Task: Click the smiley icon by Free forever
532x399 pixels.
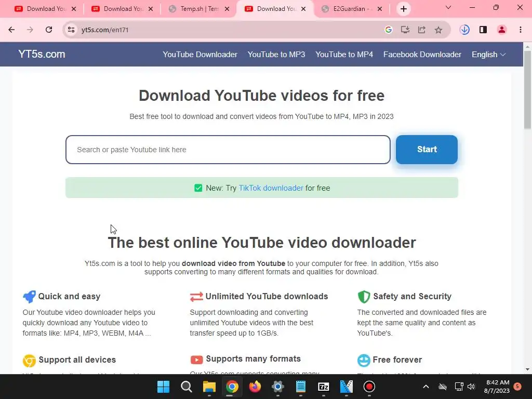Action: coord(364,361)
